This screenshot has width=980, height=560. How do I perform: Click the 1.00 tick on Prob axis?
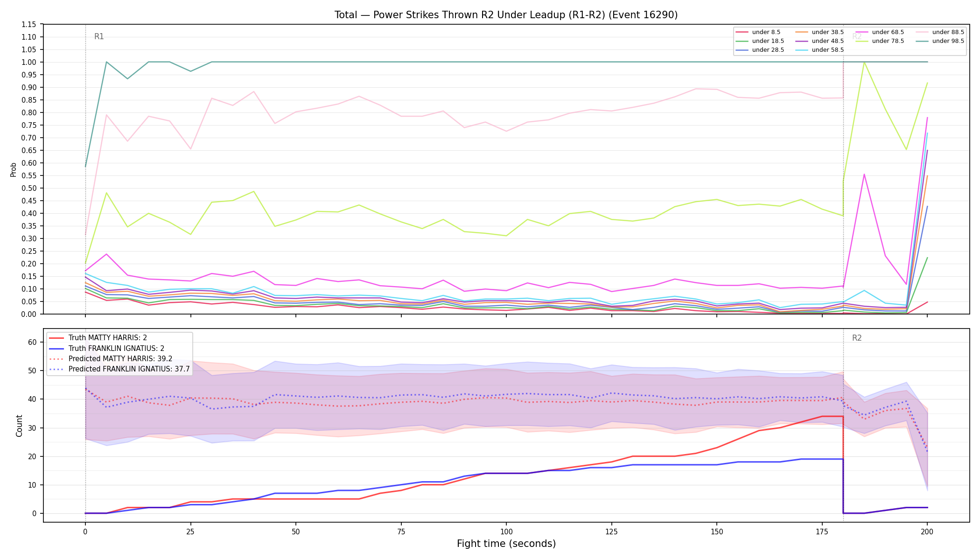(29, 62)
